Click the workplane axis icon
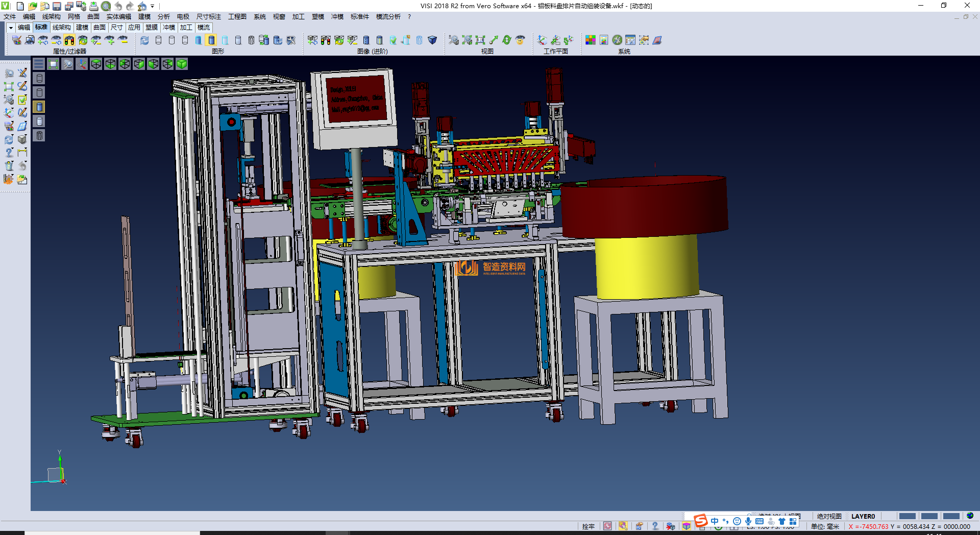Viewport: 980px width, 535px height. tap(542, 40)
